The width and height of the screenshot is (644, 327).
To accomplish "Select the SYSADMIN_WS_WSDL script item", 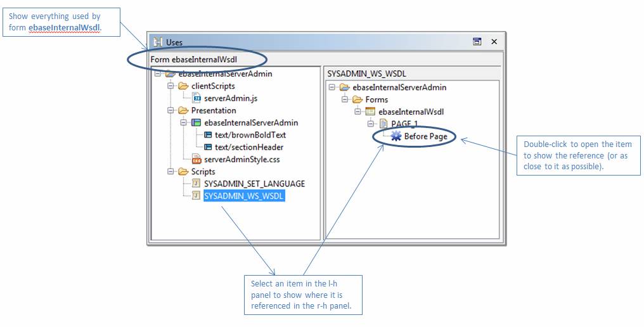I will [244, 196].
